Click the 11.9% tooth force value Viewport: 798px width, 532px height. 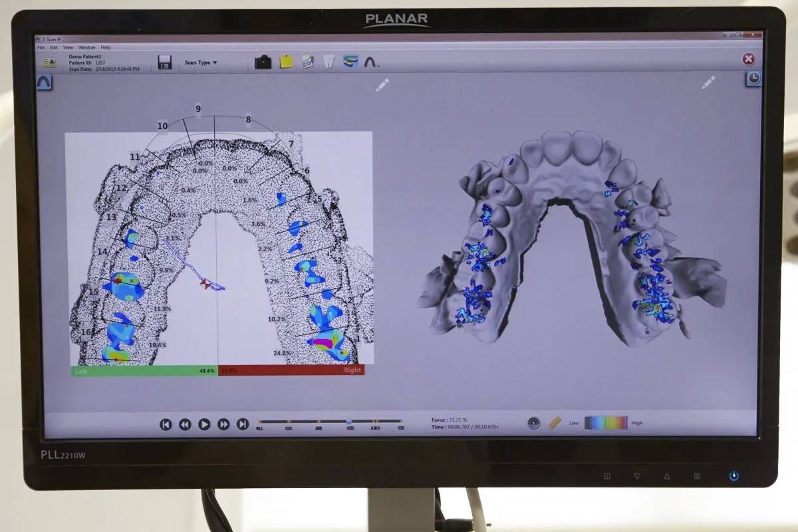(x=162, y=309)
